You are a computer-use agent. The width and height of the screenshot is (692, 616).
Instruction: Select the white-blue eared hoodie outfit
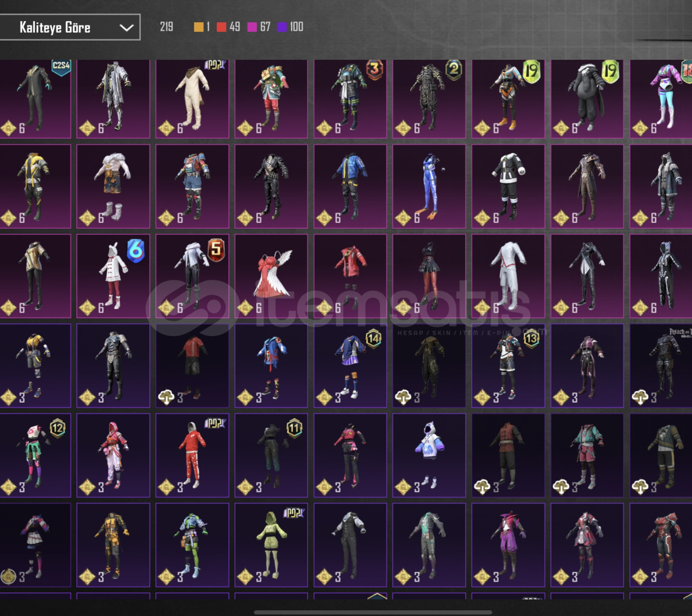click(x=429, y=455)
